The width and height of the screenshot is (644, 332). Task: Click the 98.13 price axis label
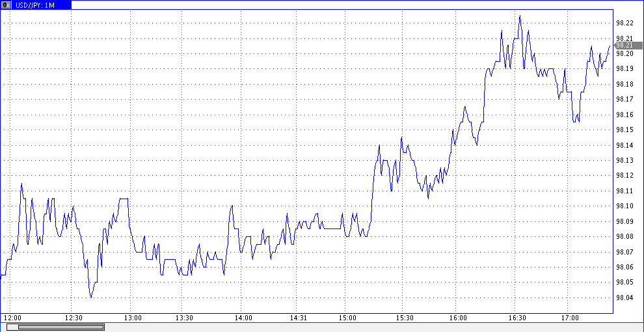pyautogui.click(x=624, y=160)
